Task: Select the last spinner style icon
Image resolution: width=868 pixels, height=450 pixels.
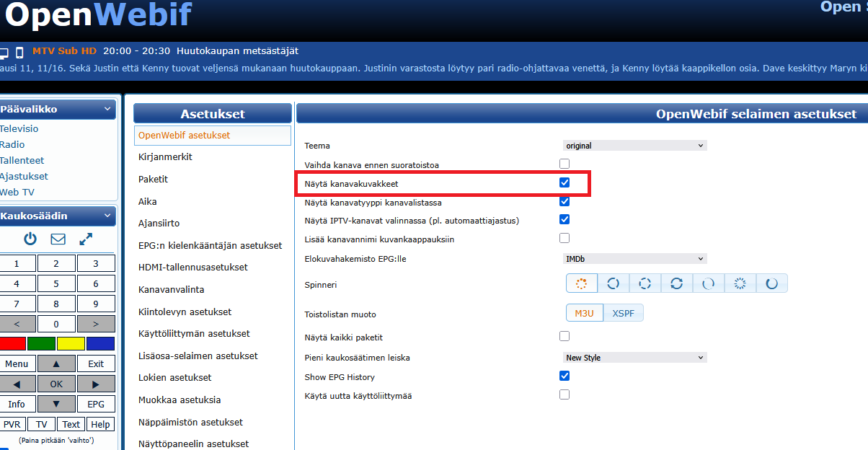Action: click(x=771, y=283)
